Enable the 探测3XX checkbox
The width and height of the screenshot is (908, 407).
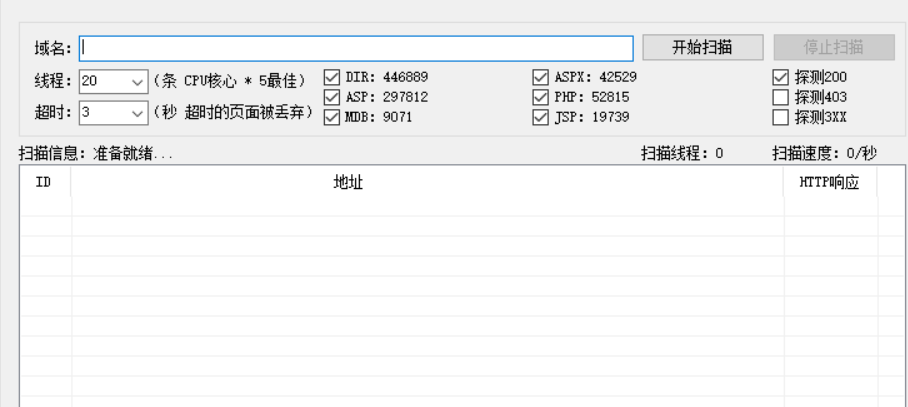781,117
